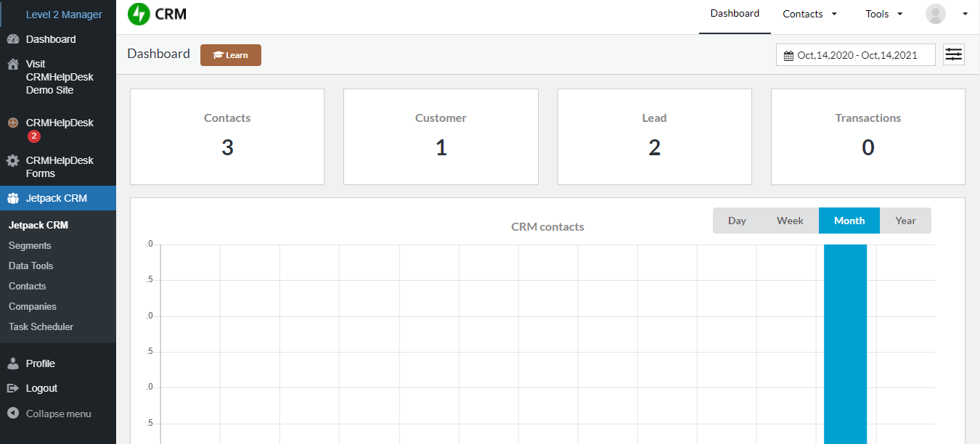Open the Transactions count card

pos(868,136)
